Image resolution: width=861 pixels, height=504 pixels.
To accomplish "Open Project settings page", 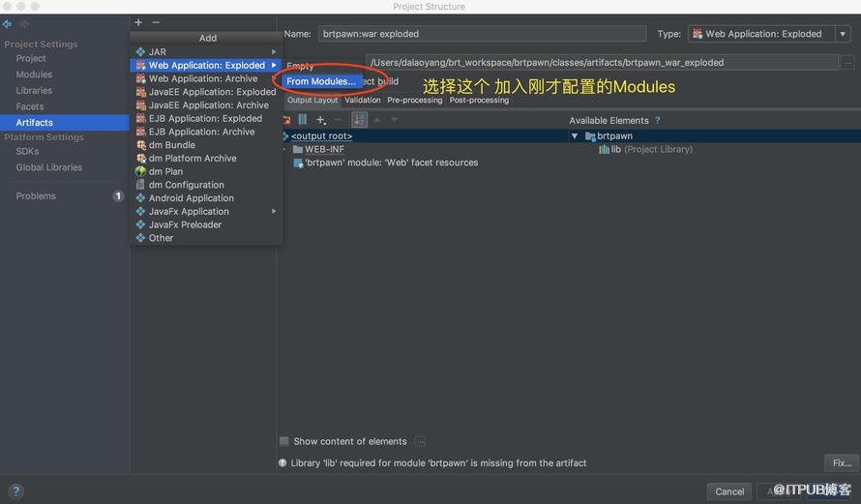I will (31, 58).
